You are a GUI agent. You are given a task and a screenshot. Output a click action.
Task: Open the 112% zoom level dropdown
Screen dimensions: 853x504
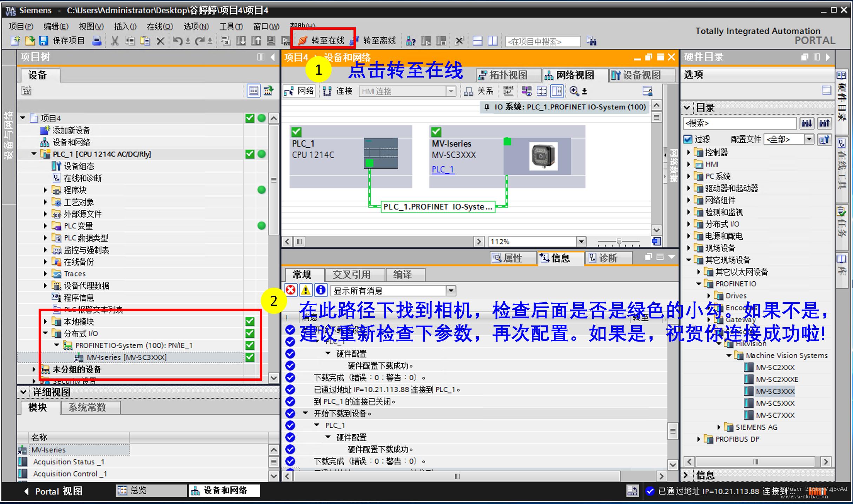tap(581, 241)
